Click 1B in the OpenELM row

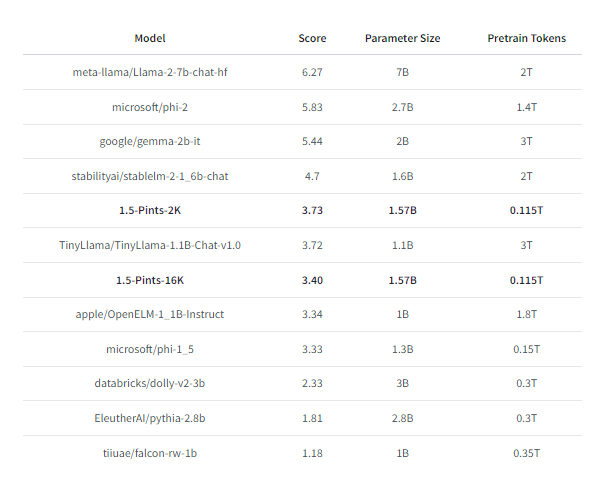(x=402, y=314)
